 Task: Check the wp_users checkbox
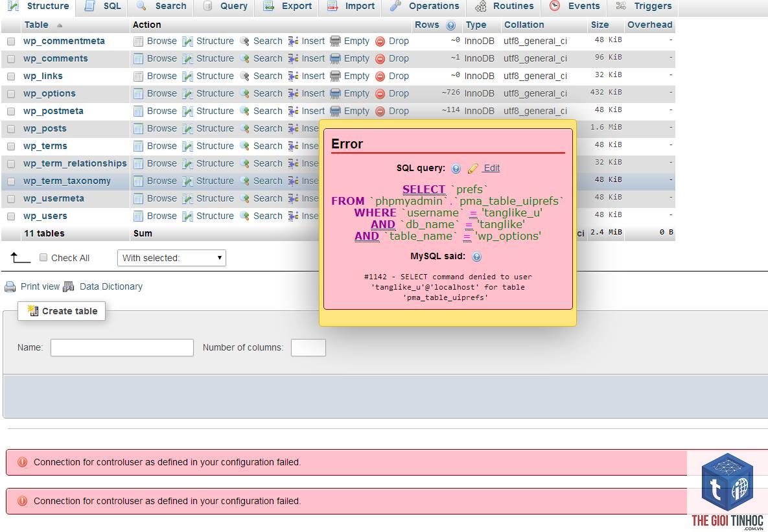(11, 216)
